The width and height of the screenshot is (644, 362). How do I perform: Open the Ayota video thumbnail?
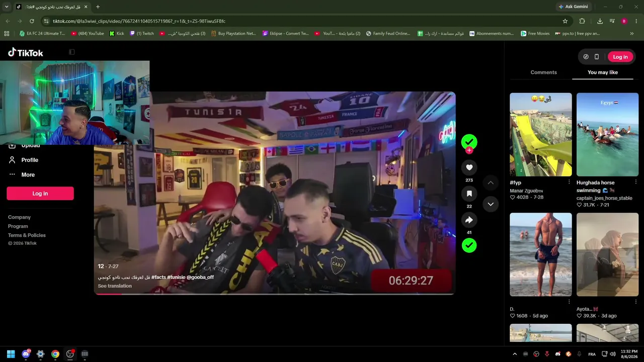pos(607,254)
